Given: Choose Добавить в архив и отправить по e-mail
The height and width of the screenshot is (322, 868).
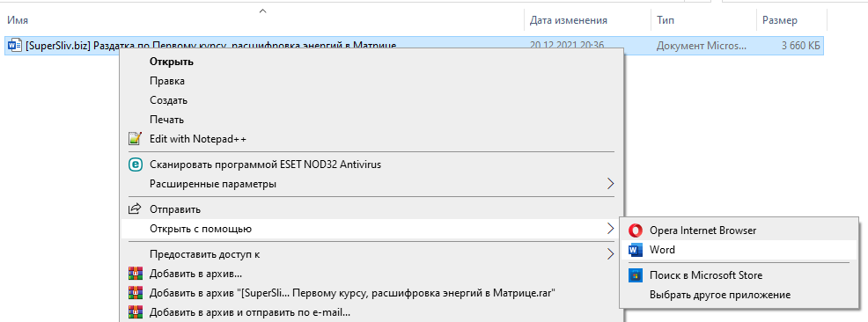Looking at the screenshot, I should pos(372,311).
